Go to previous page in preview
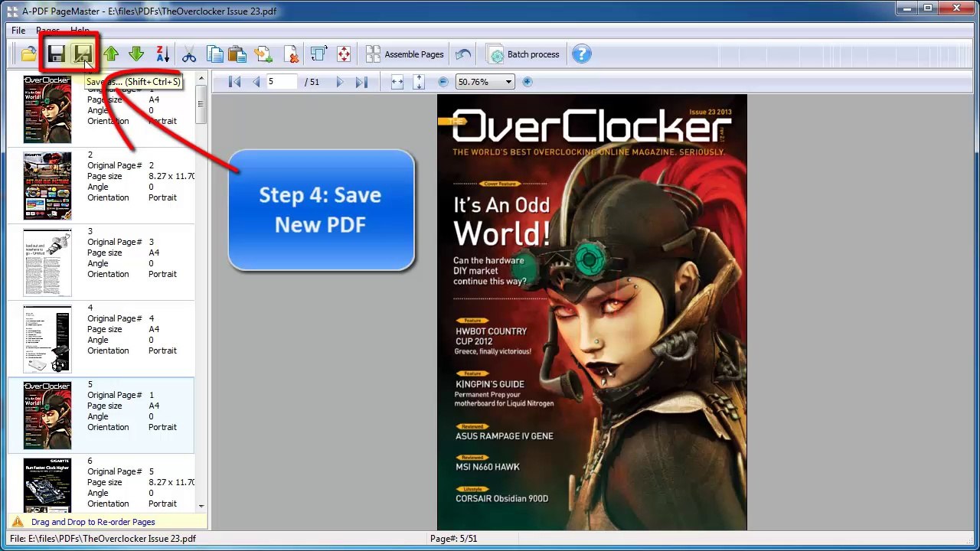This screenshot has width=980, height=551. pos(256,82)
